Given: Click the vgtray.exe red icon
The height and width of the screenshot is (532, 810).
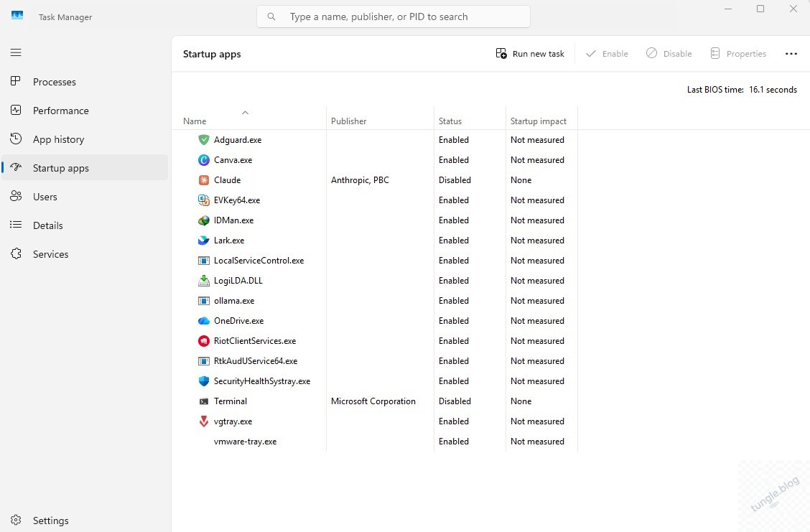Looking at the screenshot, I should 203,421.
